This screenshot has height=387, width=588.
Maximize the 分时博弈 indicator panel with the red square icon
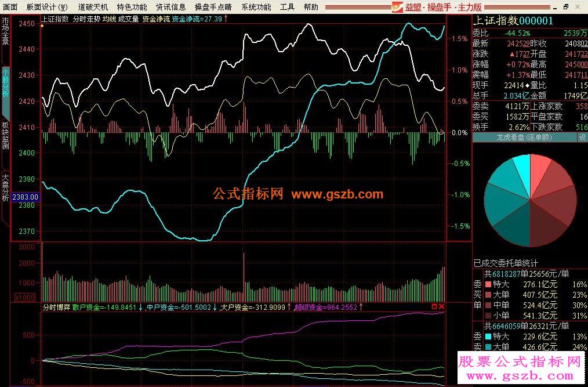pyautogui.click(x=434, y=307)
